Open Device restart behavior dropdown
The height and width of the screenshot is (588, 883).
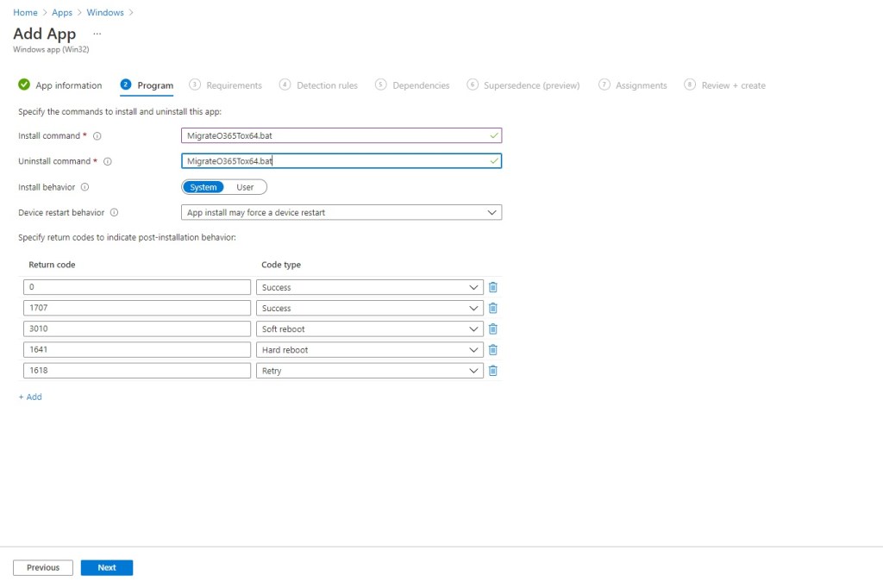coord(342,212)
